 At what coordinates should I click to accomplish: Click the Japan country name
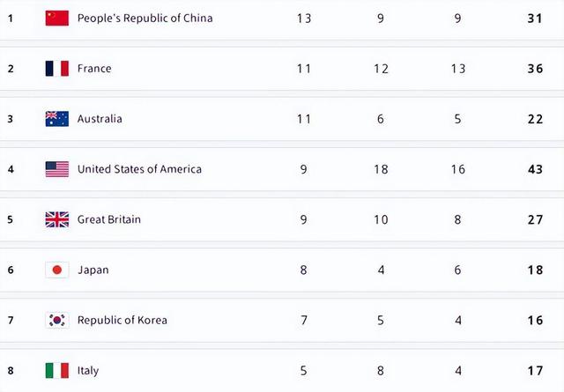[93, 270]
